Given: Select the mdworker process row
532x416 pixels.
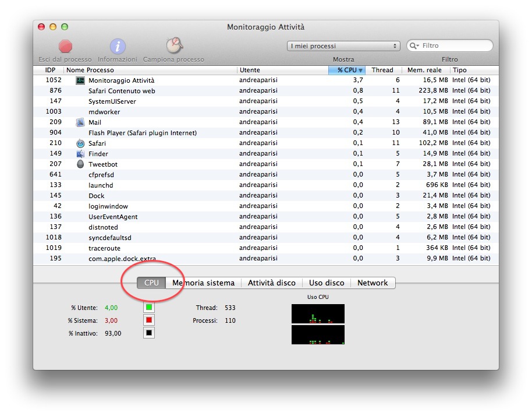Looking at the screenshot, I should tap(266, 112).
